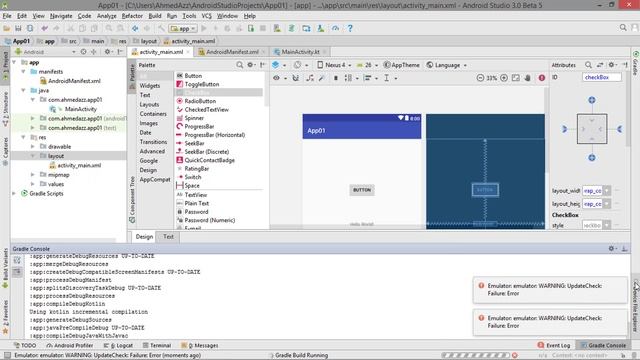Open Event Log tool window

point(554,345)
